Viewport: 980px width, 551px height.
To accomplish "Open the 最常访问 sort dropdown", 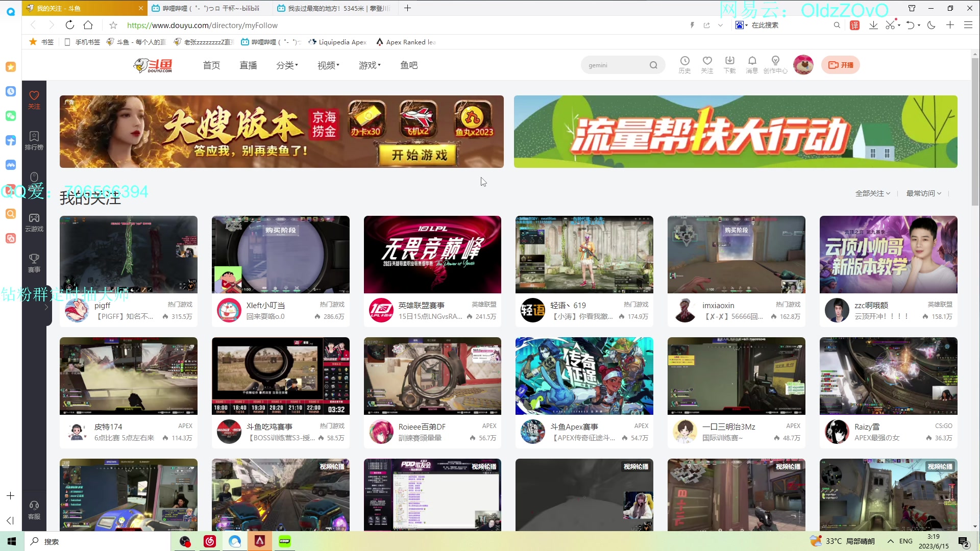I will tap(924, 193).
